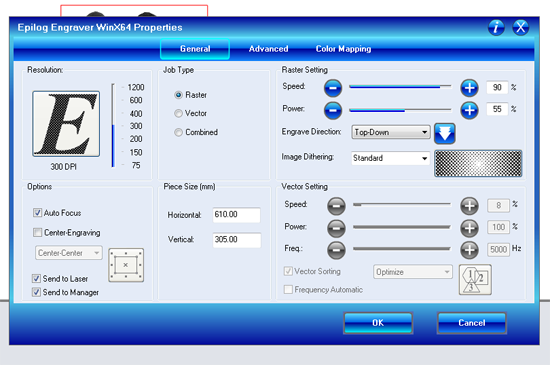Screen dimensions: 550x365
Task: Switch to the Color Mapping tab
Action: 343,49
